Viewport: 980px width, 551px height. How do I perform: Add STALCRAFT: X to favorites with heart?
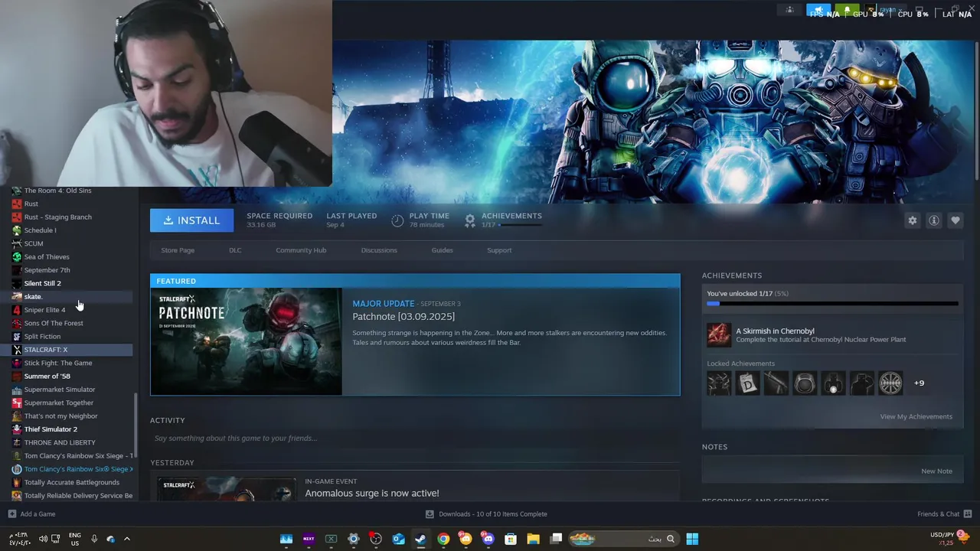click(x=955, y=220)
